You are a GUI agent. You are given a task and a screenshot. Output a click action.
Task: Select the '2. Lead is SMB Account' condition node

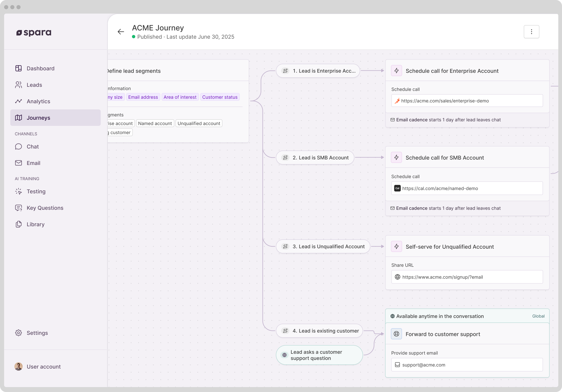tap(315, 157)
